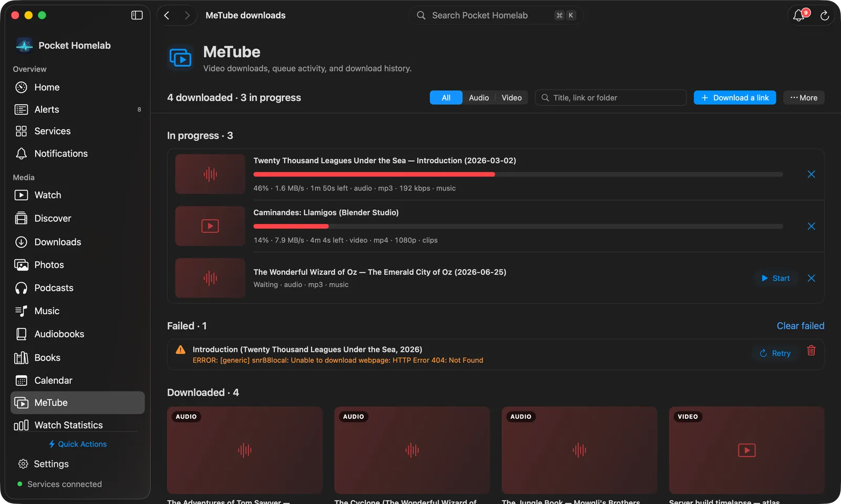Open the Watch section
This screenshot has width=841, height=504.
click(x=77, y=195)
